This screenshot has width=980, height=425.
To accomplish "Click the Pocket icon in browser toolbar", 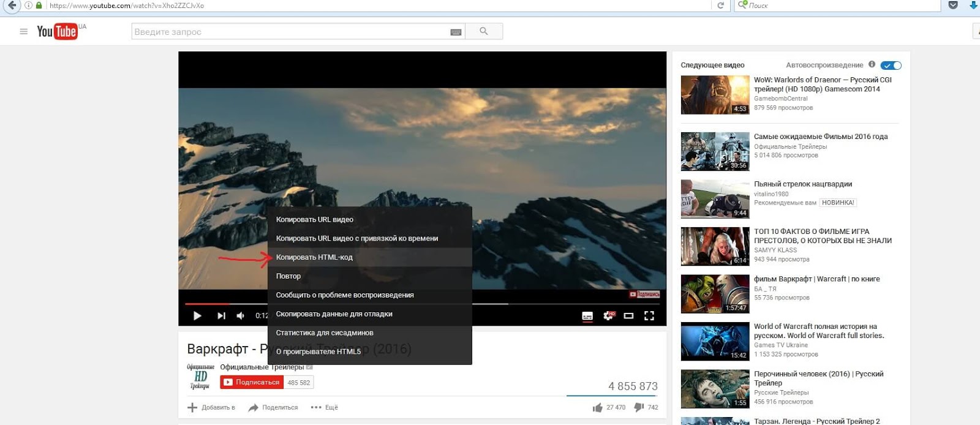I will point(953,5).
